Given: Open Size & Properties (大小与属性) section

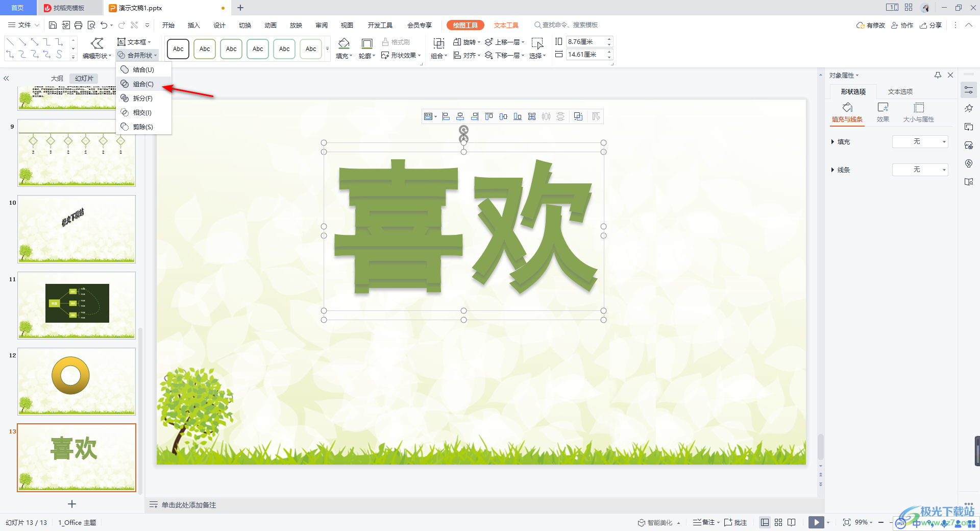Looking at the screenshot, I should (919, 112).
